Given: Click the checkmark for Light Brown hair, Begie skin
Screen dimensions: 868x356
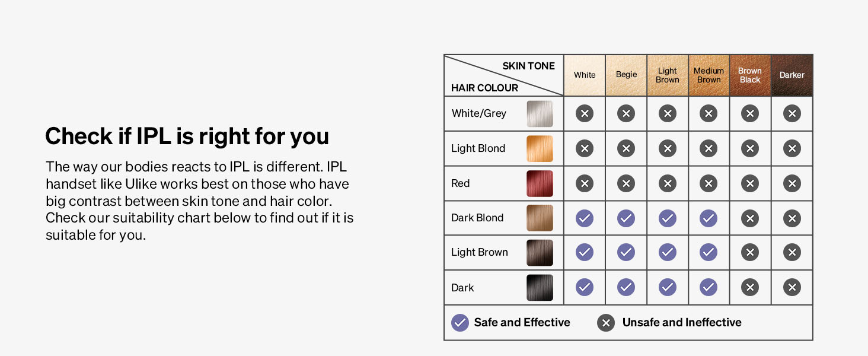Looking at the screenshot, I should point(626,253).
